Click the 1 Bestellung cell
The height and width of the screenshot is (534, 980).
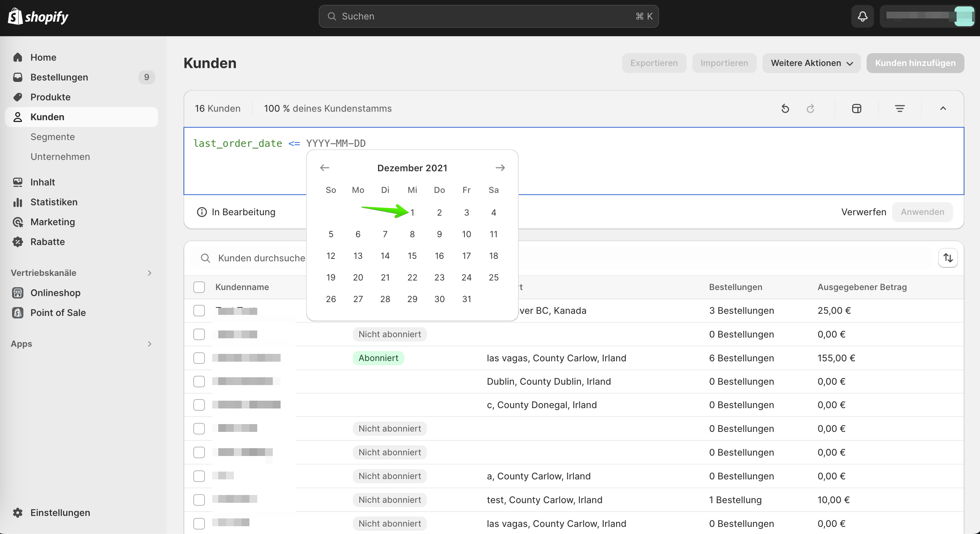pyautogui.click(x=735, y=500)
